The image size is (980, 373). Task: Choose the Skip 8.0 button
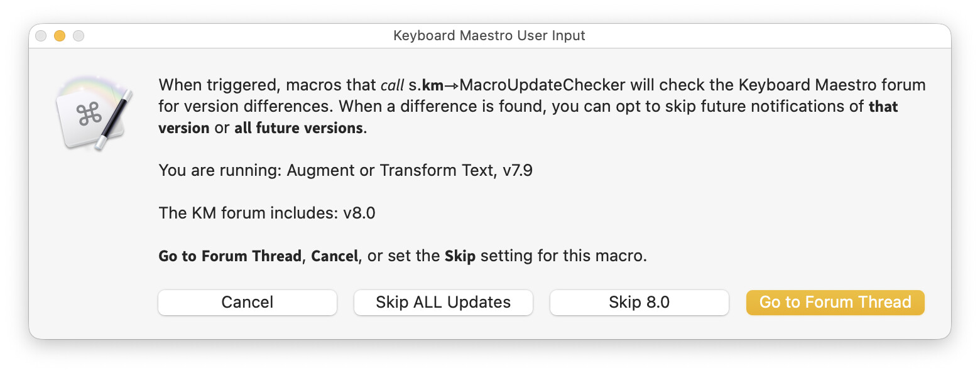click(x=639, y=302)
